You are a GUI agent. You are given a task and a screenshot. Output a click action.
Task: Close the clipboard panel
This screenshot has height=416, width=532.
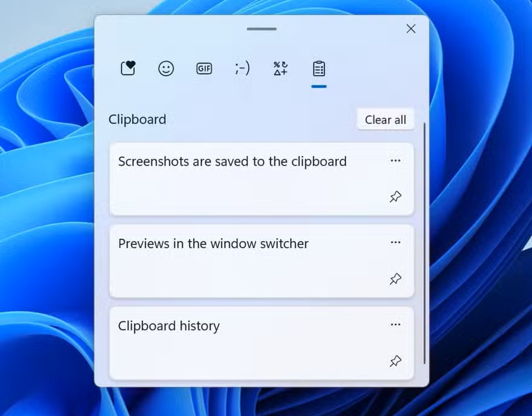tap(411, 29)
